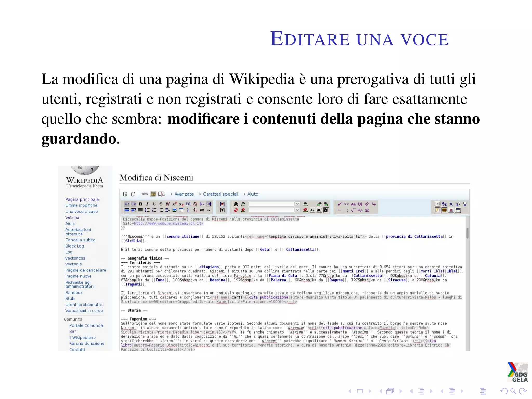This screenshot has width=532, height=399.
Task: Open Ultime modifiche sidebar link
Action: click(82, 205)
